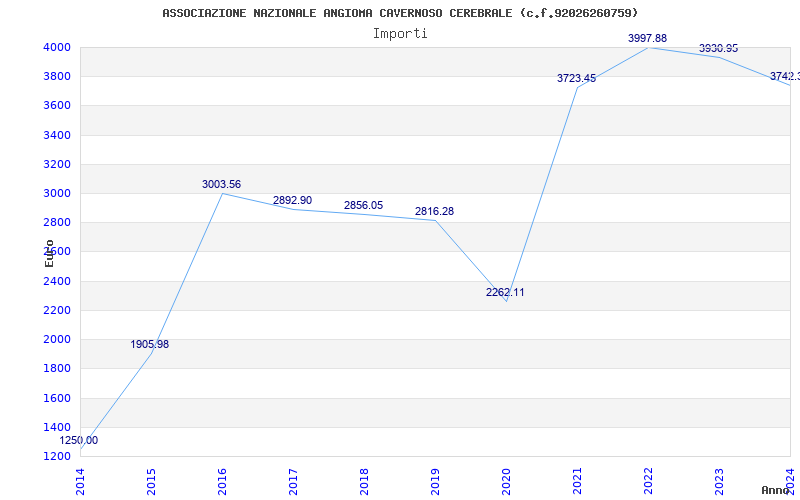Click the 2892.90 data label
Viewport: 800px width, 500px height.
click(x=292, y=201)
